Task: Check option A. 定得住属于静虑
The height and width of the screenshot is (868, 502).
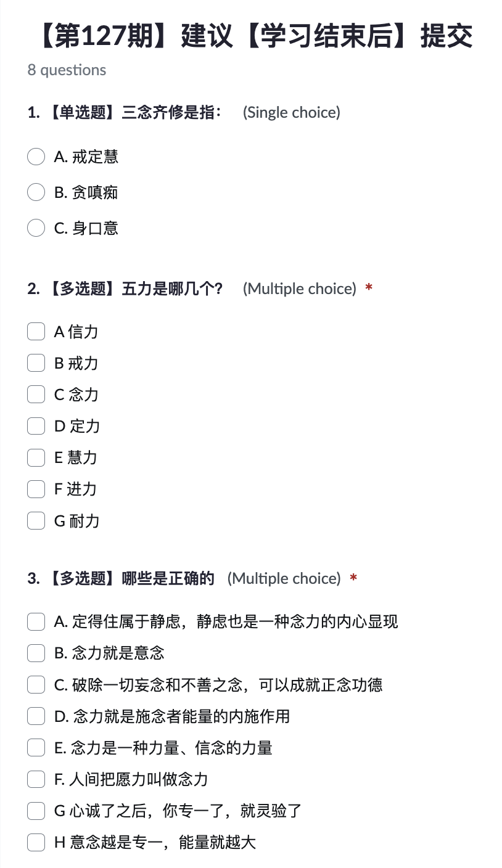Action: pyautogui.click(x=36, y=621)
